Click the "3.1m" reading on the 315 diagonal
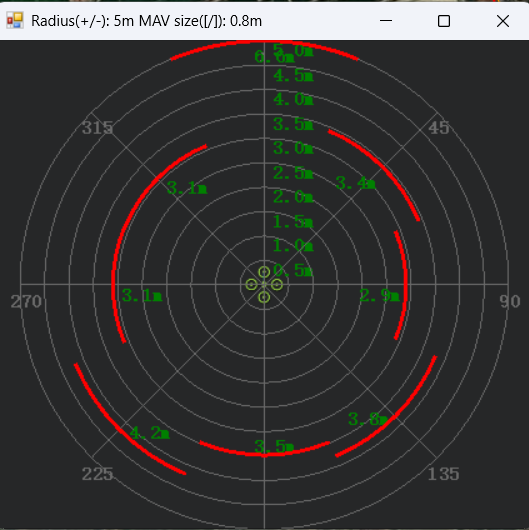 [x=187, y=188]
